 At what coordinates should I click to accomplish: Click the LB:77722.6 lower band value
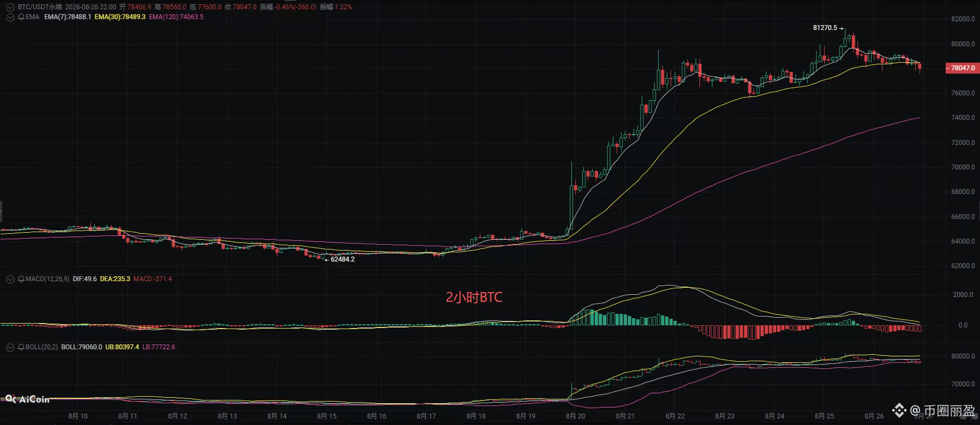pyautogui.click(x=159, y=347)
